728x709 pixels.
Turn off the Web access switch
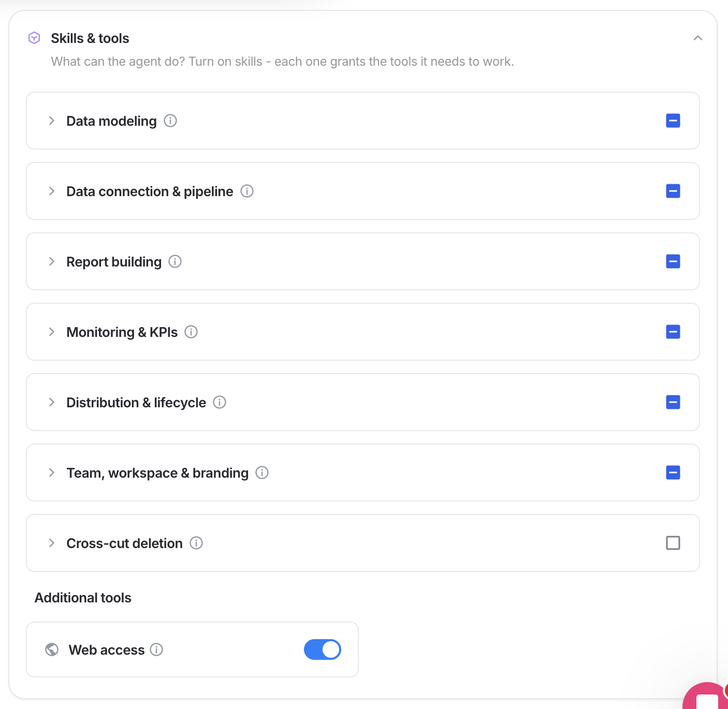[323, 649]
